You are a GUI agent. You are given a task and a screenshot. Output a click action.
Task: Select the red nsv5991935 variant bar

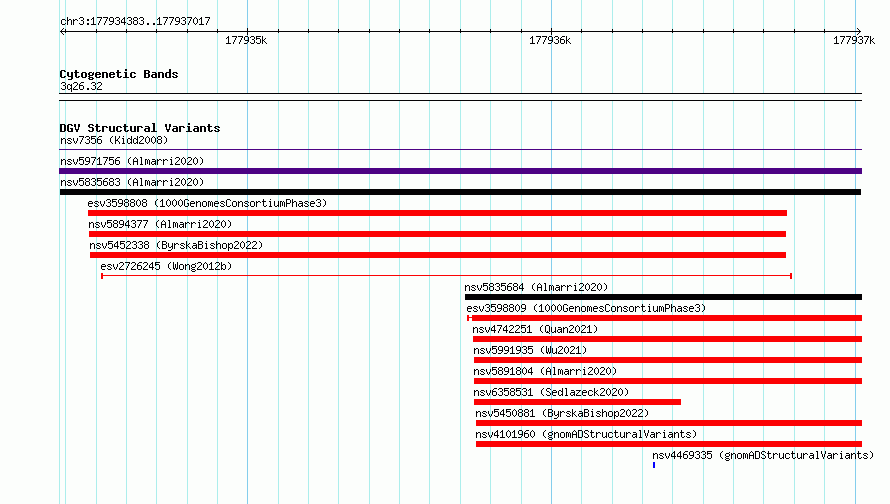click(x=668, y=360)
